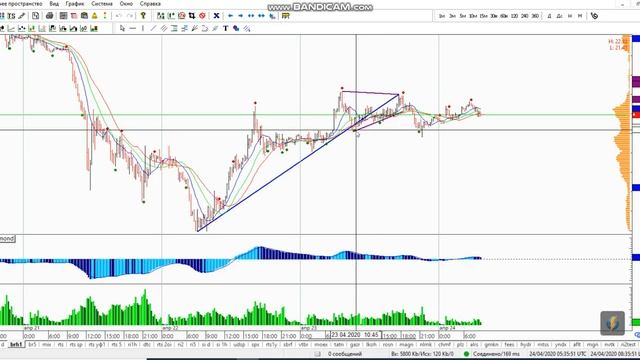Click the blue right arrow scroll icon
Screen dimensions: 640x360
point(241,16)
